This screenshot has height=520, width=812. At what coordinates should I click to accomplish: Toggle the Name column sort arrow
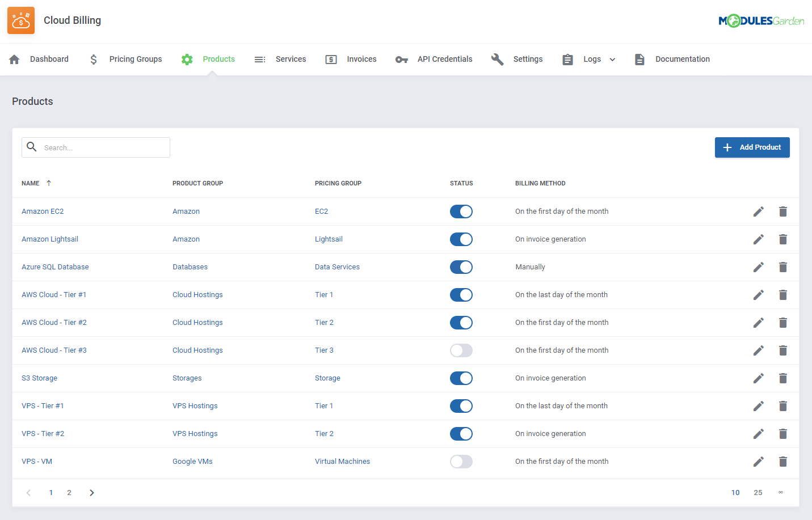pos(49,183)
